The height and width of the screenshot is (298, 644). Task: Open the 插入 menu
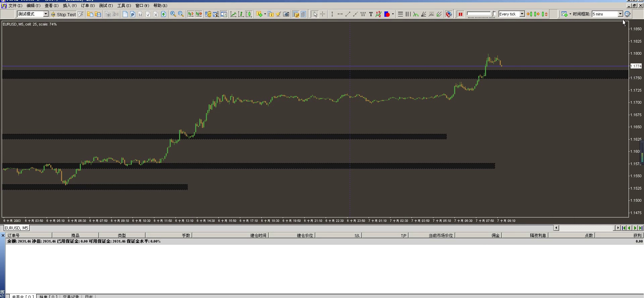click(x=69, y=5)
